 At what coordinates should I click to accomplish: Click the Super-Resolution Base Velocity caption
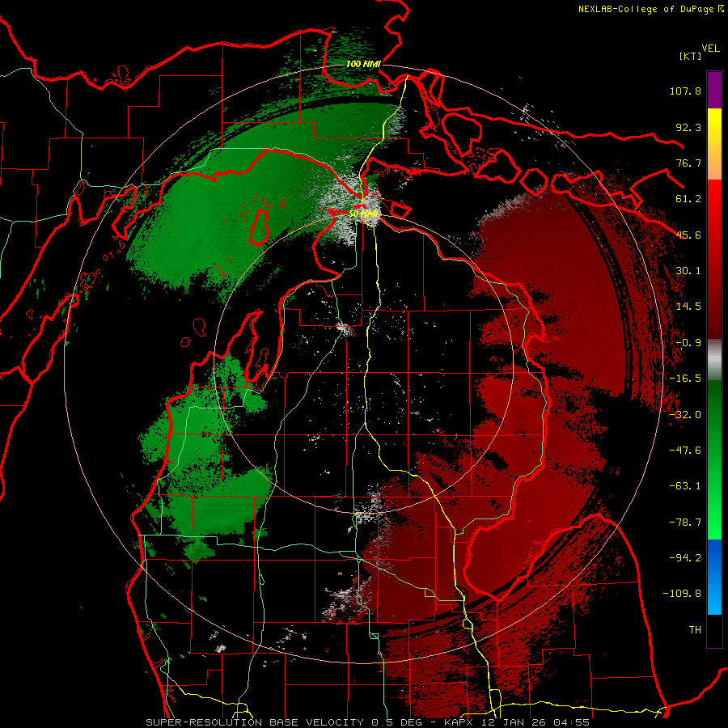(368, 722)
